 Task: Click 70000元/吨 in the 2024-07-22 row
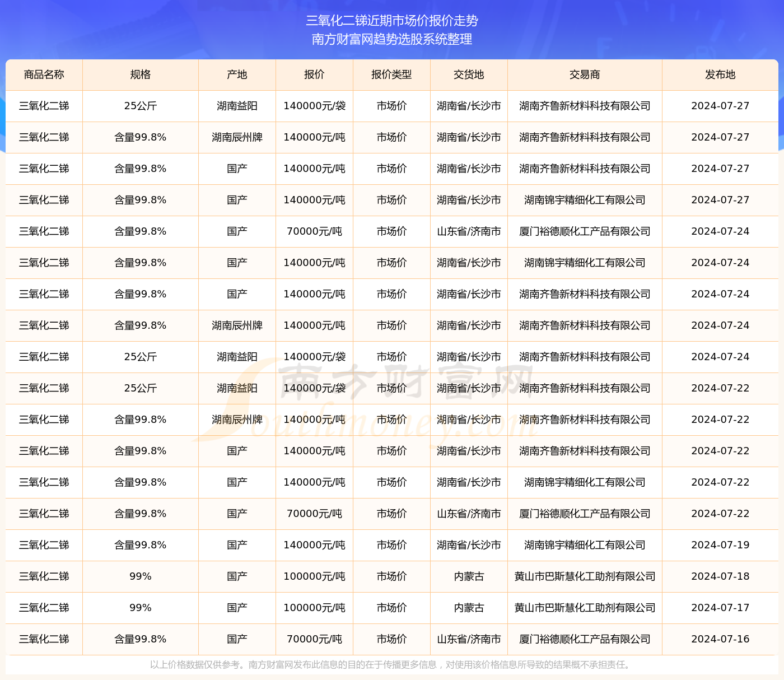tap(314, 514)
